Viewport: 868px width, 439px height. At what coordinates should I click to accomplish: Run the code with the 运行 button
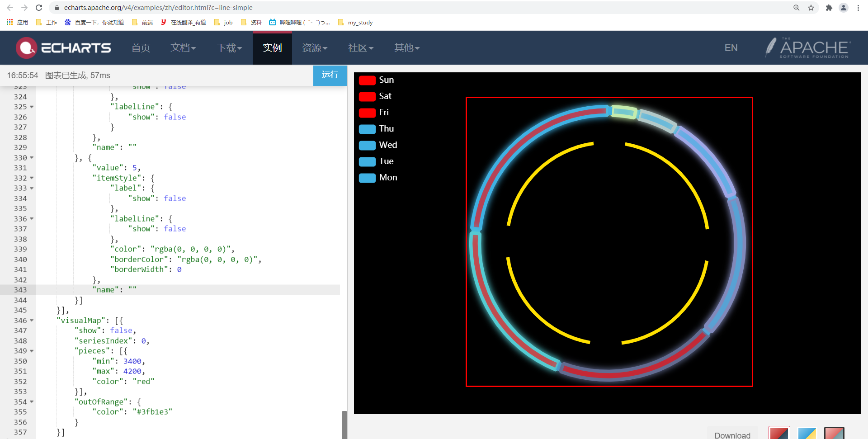point(330,75)
